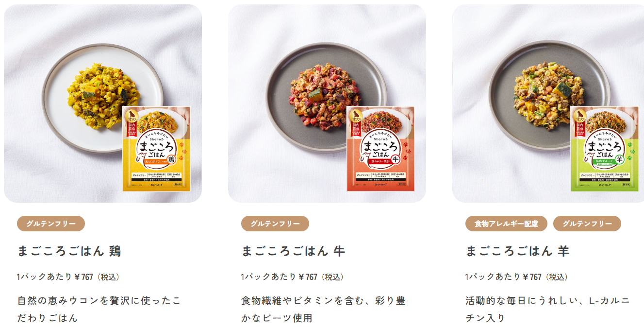644x330 pixels.
Task: Click the beets description of beef product
Action: 323,309
